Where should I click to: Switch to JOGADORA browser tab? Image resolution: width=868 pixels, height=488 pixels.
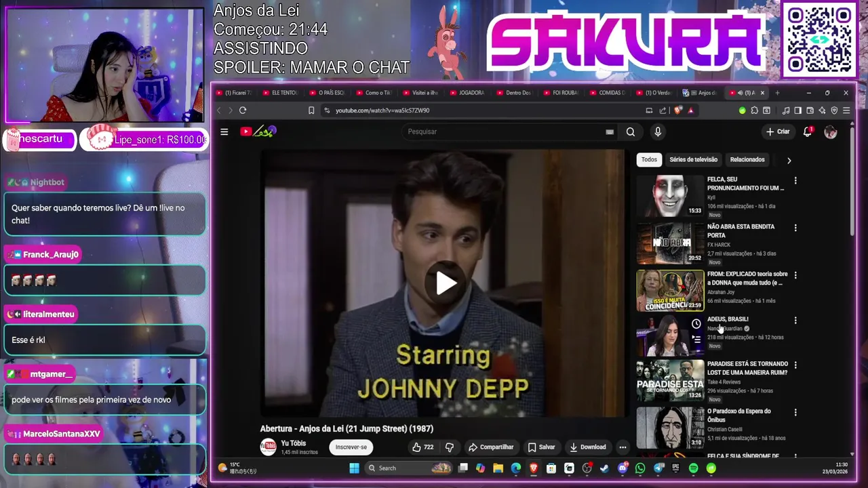(467, 93)
